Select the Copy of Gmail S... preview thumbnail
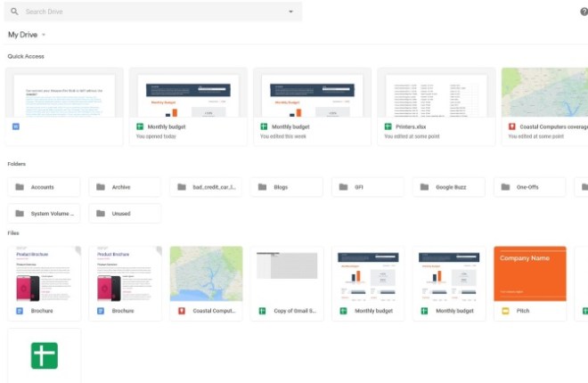588x383 pixels. (x=287, y=273)
